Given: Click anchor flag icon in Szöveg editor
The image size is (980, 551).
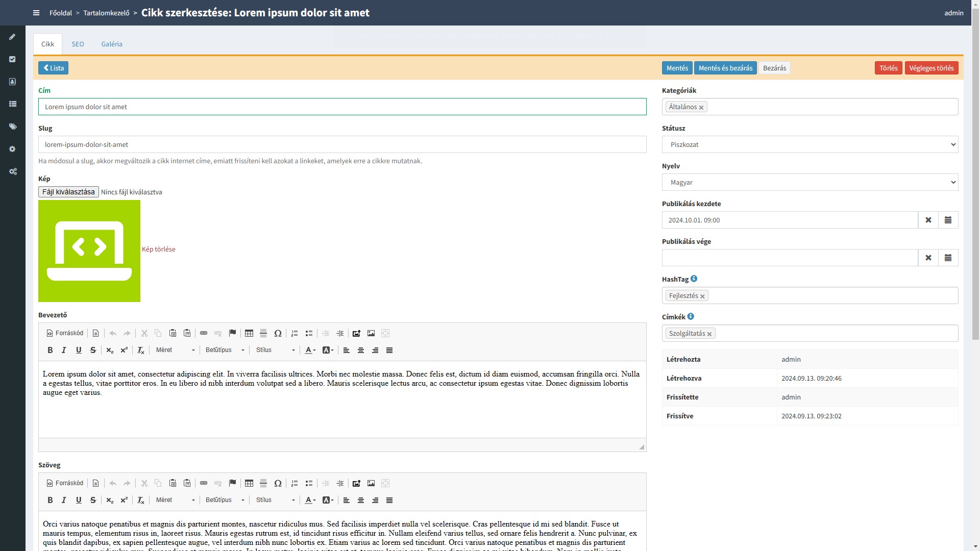Looking at the screenshot, I should pos(232,483).
